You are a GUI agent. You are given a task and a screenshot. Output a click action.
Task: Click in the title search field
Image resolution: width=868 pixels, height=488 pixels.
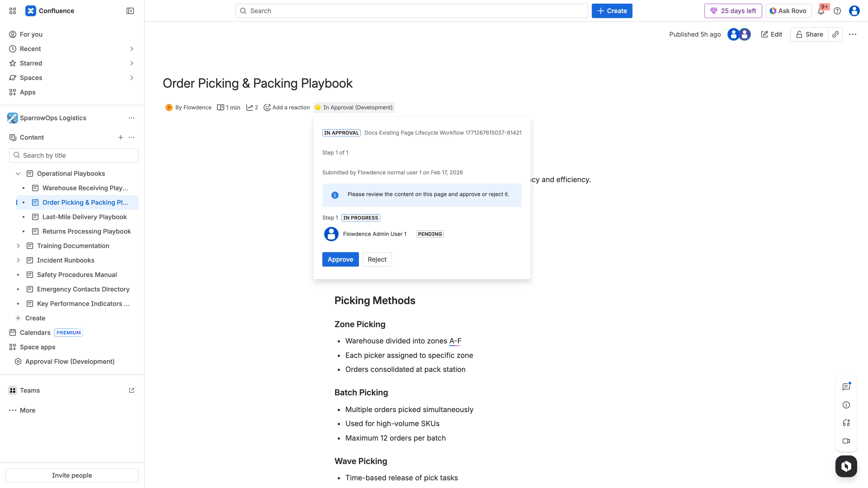pyautogui.click(x=74, y=155)
